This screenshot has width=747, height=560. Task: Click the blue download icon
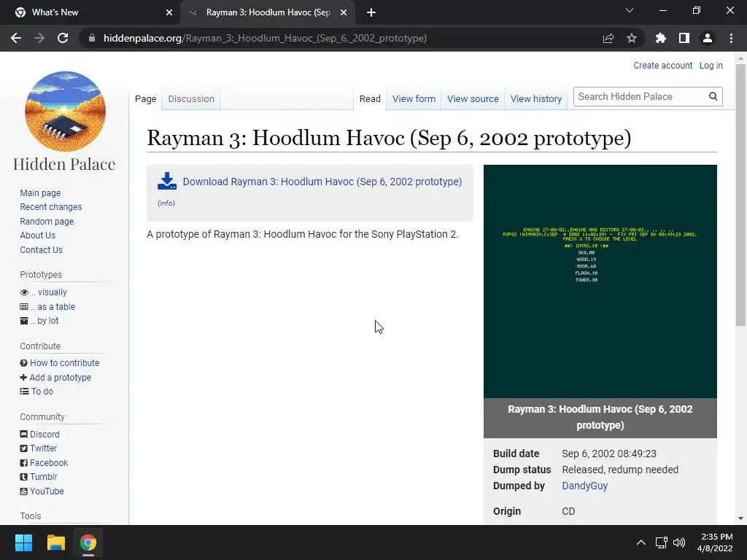coord(167,182)
